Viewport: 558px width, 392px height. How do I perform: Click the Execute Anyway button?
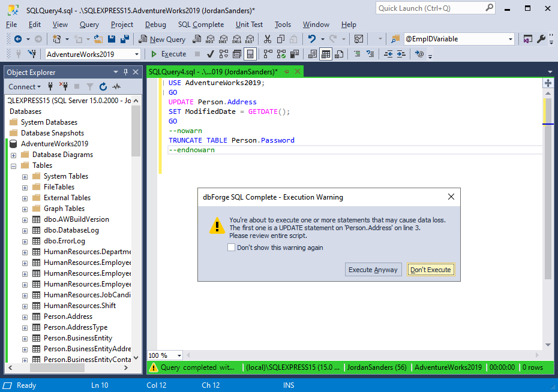tap(373, 270)
